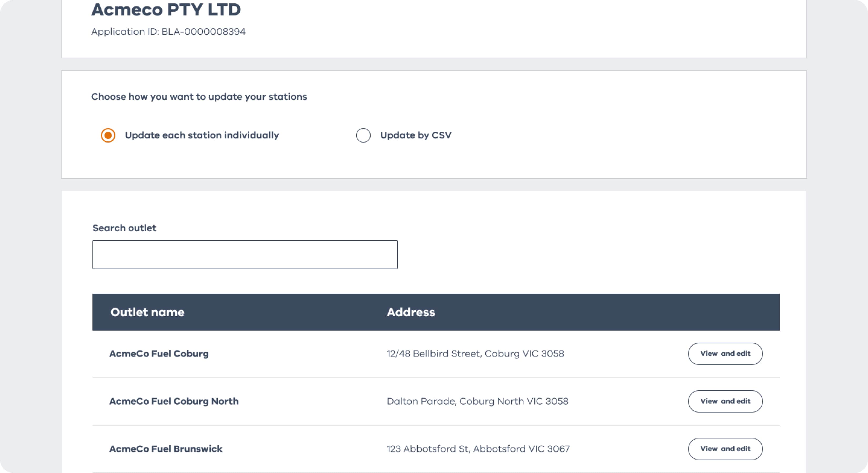Click the 'Update by CSV' label text
This screenshot has height=473, width=868.
coord(416,135)
